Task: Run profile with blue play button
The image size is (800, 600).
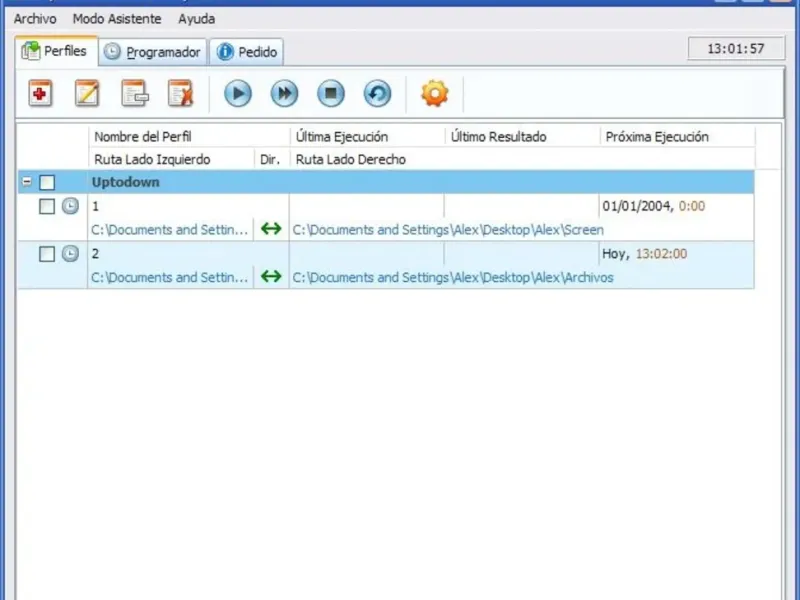Action: pyautogui.click(x=238, y=93)
